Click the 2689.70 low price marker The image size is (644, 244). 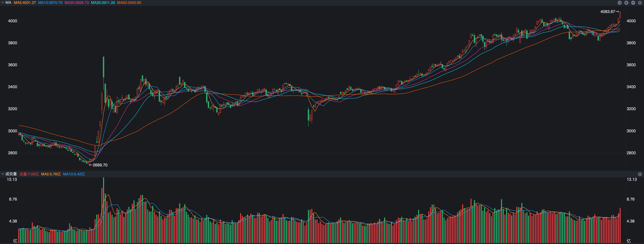click(100, 165)
